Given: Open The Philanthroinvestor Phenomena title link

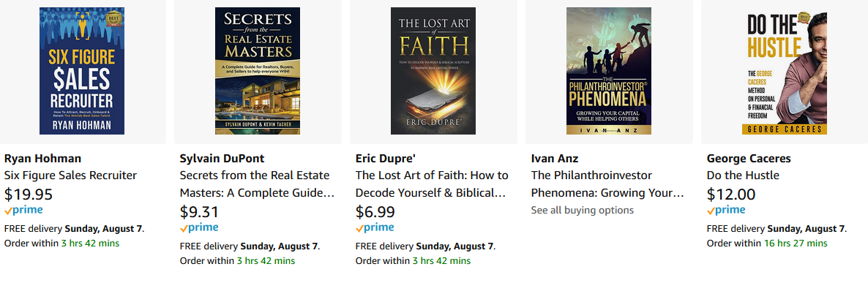Looking at the screenshot, I should (x=608, y=184).
